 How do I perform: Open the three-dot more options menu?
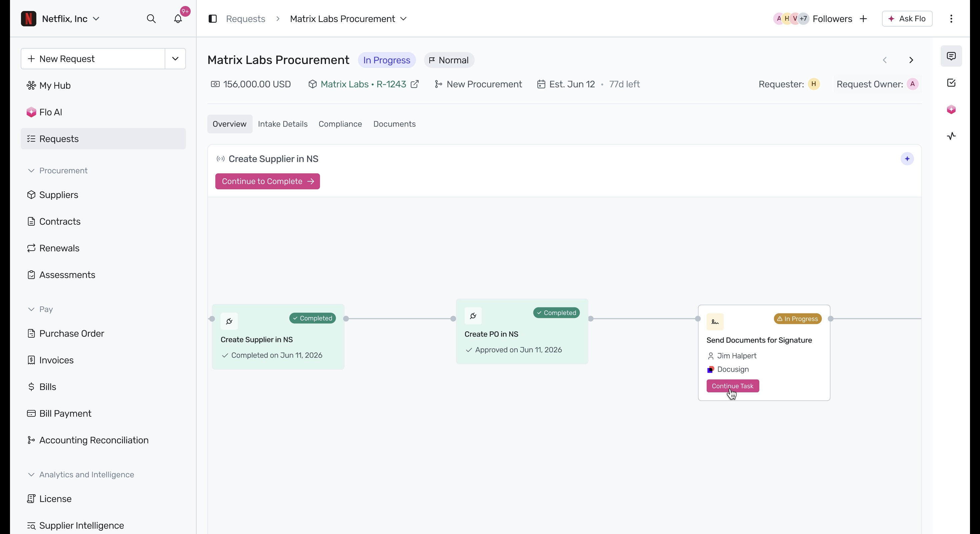pos(951,19)
